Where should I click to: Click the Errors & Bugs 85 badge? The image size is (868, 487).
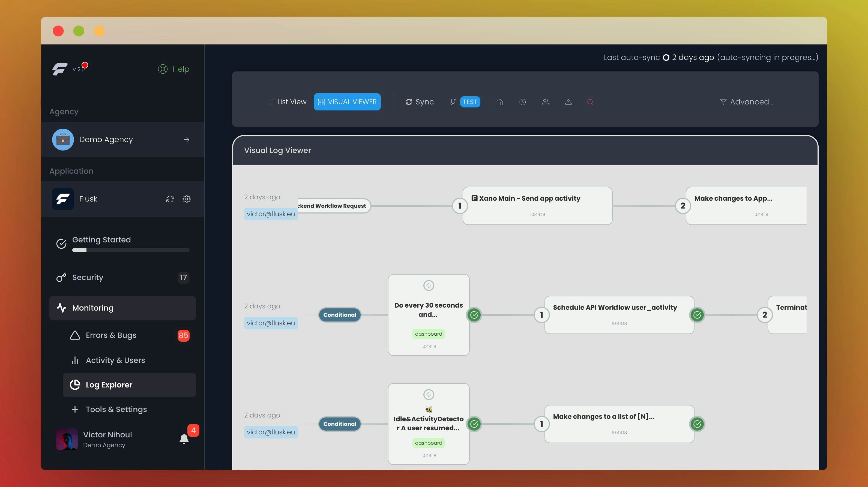pyautogui.click(x=183, y=335)
